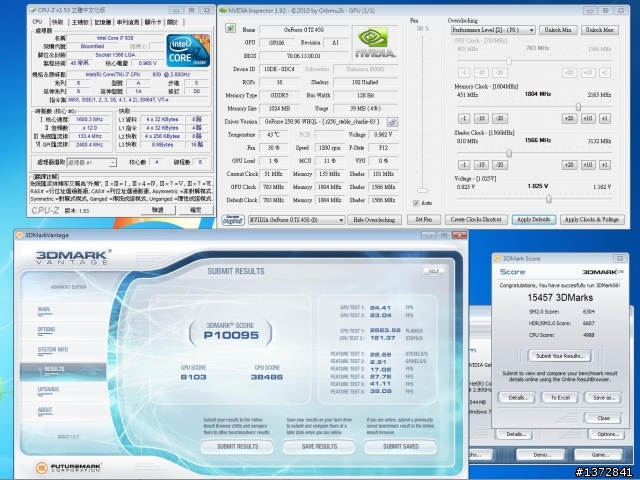The image size is (640, 480).
Task: Click the Futuremark Corporation logo
Action: 69,467
